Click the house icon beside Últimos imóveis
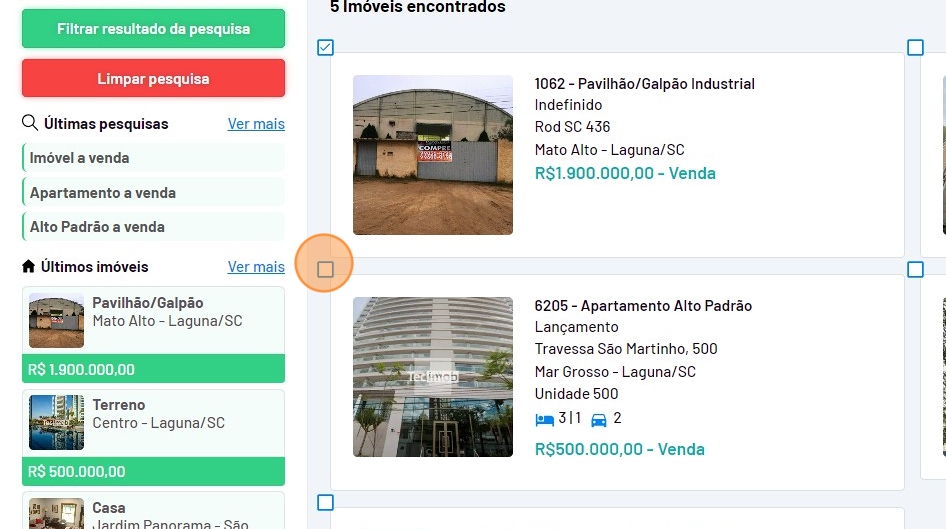 [x=29, y=267]
